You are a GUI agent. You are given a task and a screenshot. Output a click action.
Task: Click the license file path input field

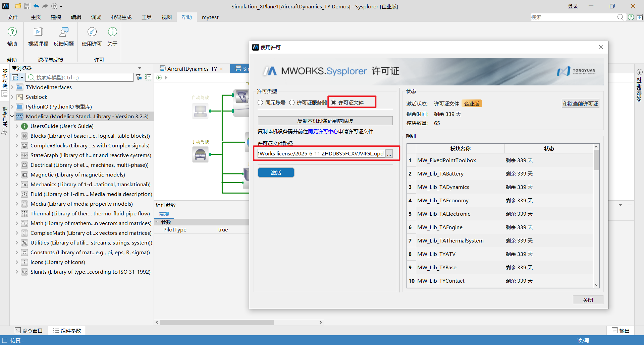click(x=321, y=154)
